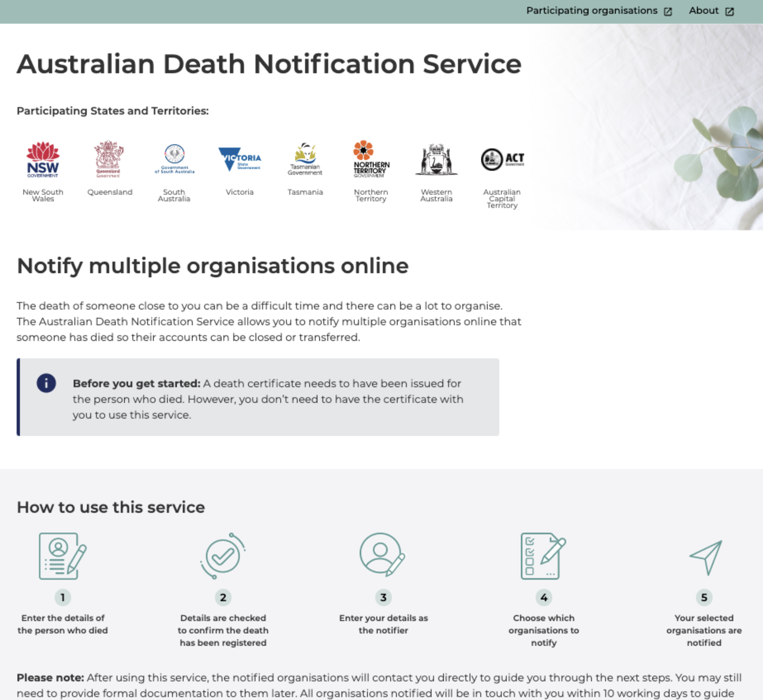Click the step number 1 badge
Viewport: 763px width, 700px height.
[x=63, y=597]
